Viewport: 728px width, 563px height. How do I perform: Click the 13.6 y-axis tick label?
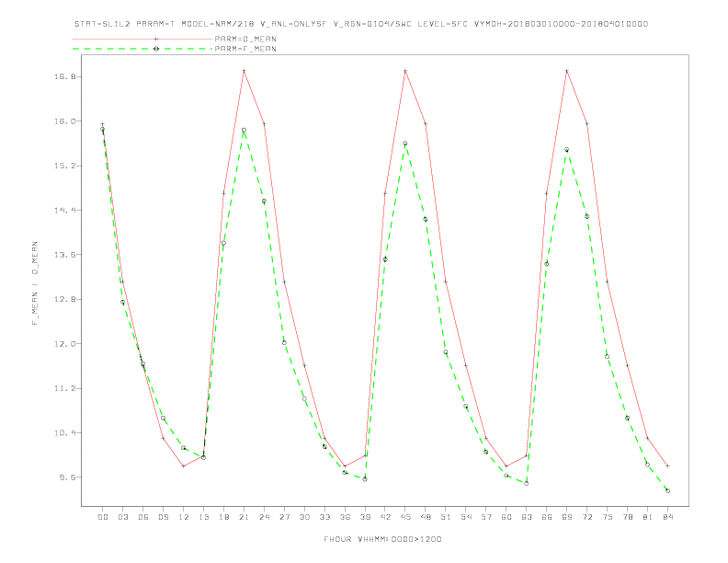(64, 255)
